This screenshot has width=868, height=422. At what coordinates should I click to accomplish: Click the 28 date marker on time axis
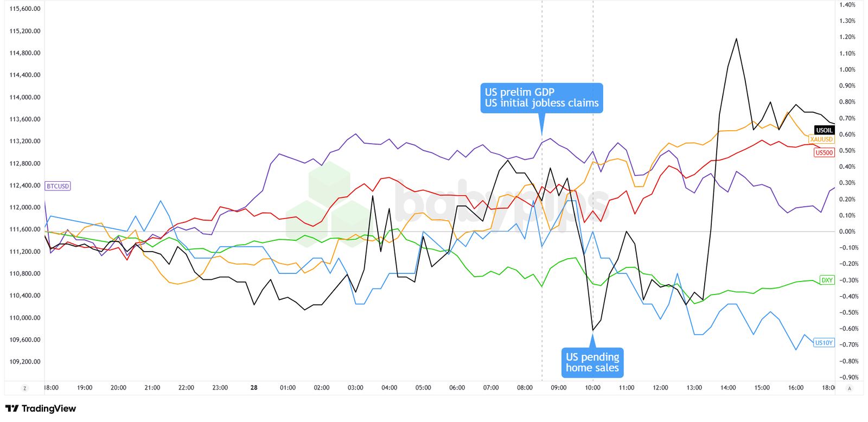tap(254, 388)
